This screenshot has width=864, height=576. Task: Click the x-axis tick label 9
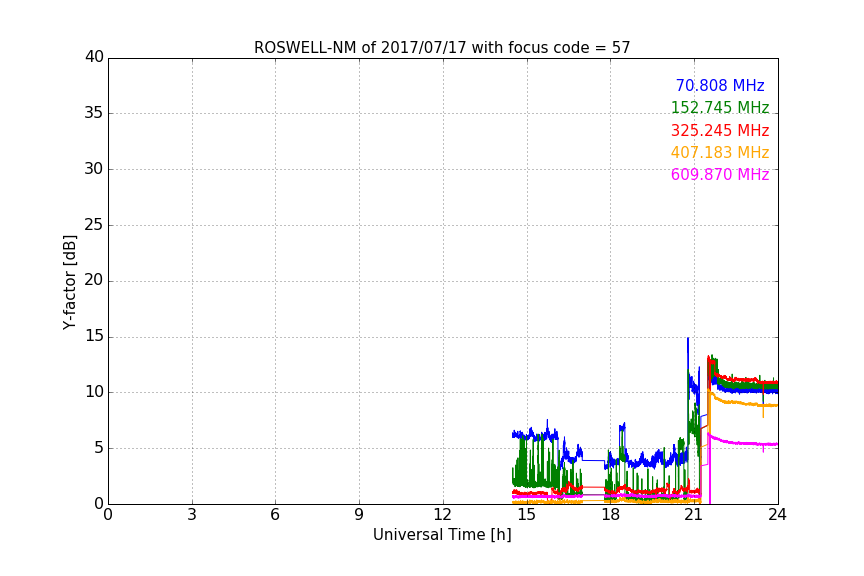[x=359, y=515]
